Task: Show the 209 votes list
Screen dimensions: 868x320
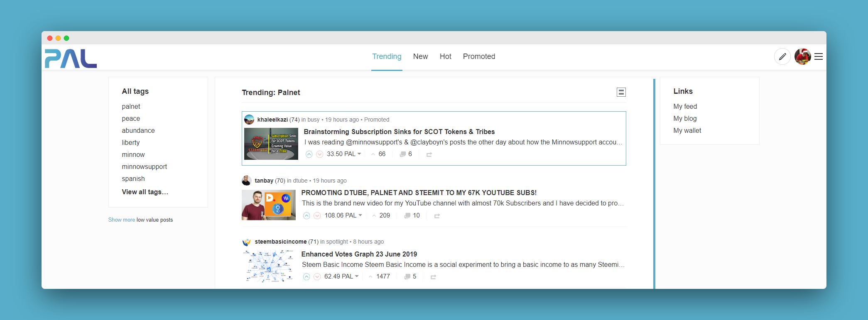Action: 381,215
